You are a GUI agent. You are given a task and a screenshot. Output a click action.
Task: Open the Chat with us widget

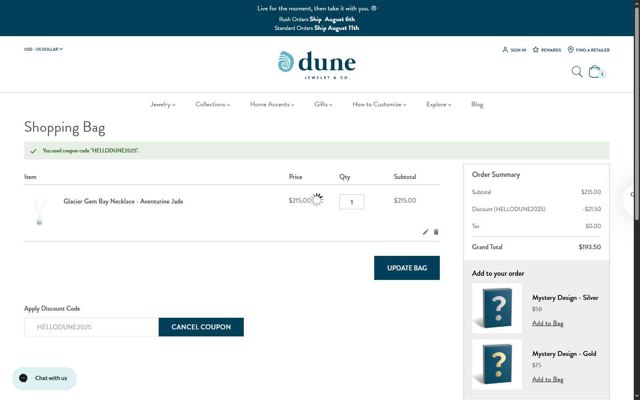click(44, 378)
